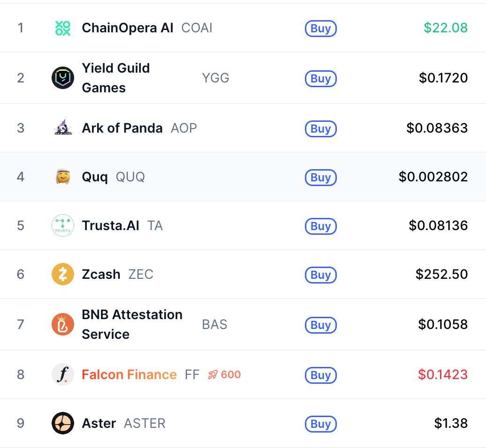486x448 pixels.
Task: Click Buy button for Quq
Action: click(x=321, y=178)
